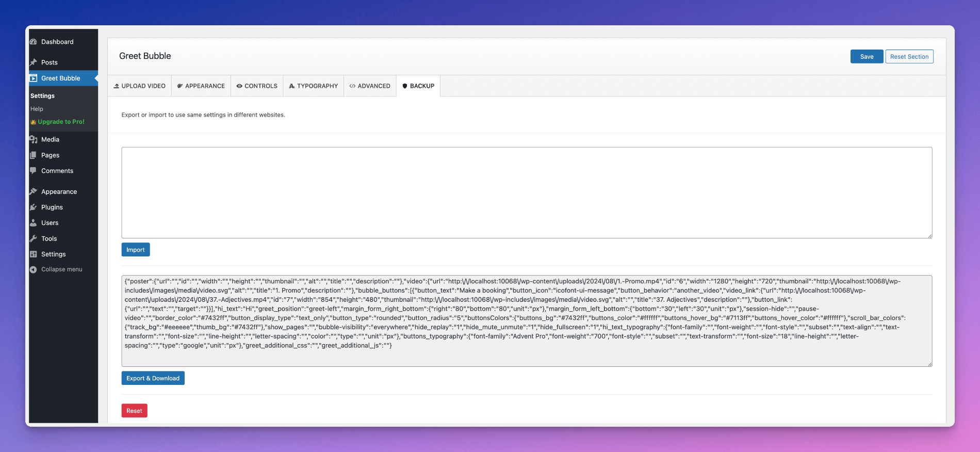Open the Media menu item
This screenshot has height=452, width=980.
coord(63,139)
